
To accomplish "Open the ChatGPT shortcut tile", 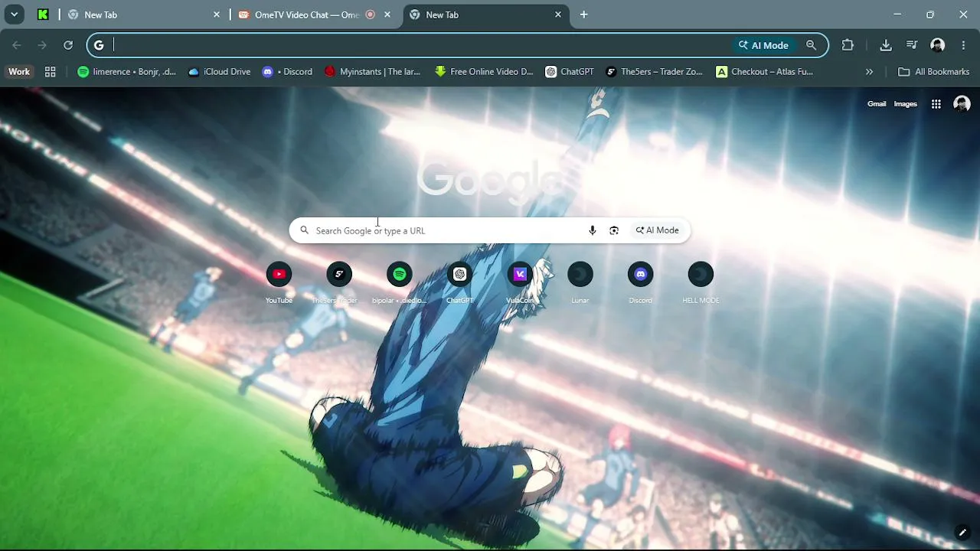I will click(x=459, y=282).
